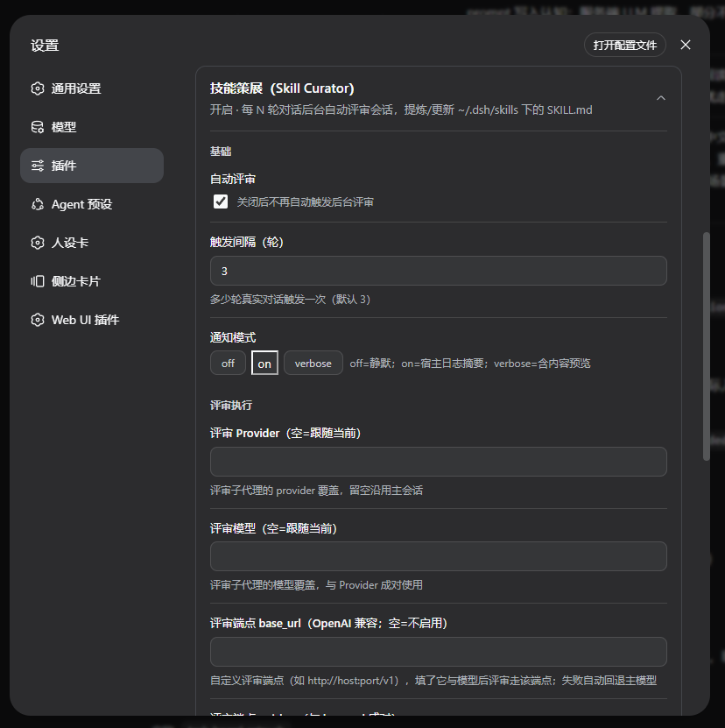
Task: Go to Agent 预设 settings
Action: coord(92,204)
